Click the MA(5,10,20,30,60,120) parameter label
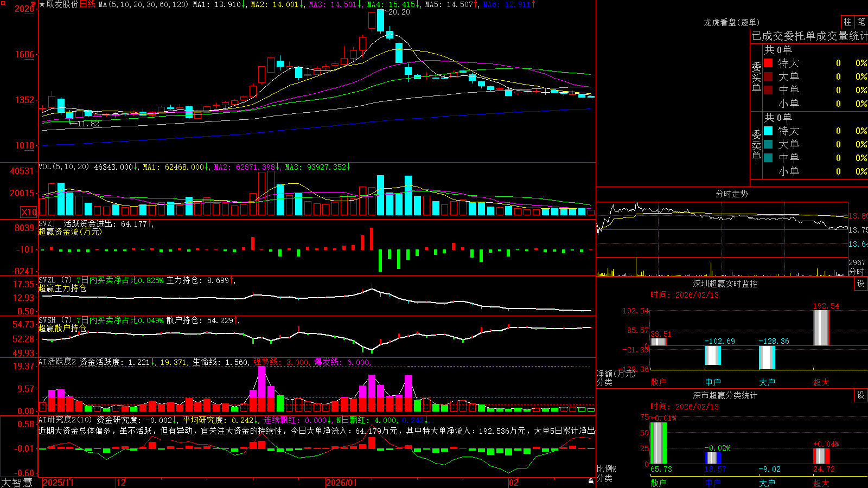Viewport: 868px width, 488px height. [144, 4]
